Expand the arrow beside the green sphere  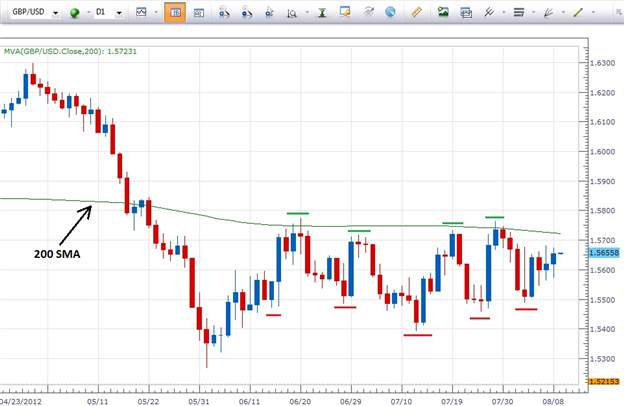tap(88, 12)
